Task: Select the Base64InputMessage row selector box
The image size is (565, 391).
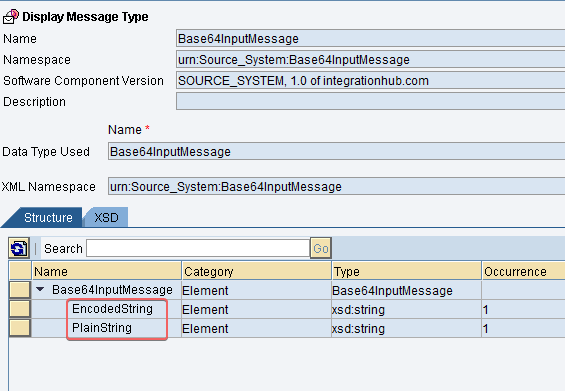Action: click(20, 290)
